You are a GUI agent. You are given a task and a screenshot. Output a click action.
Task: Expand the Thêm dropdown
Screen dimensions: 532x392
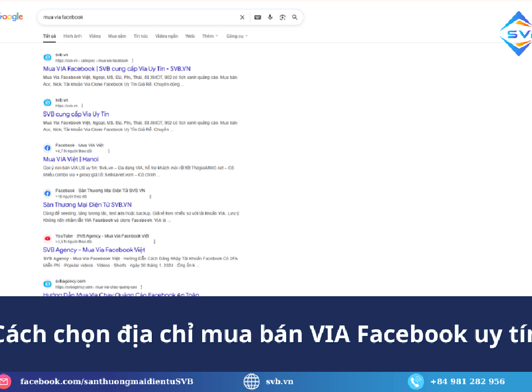pos(209,36)
